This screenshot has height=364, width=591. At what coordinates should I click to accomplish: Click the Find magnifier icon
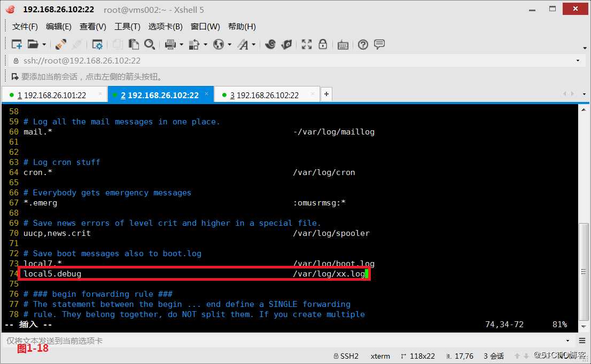(x=150, y=44)
